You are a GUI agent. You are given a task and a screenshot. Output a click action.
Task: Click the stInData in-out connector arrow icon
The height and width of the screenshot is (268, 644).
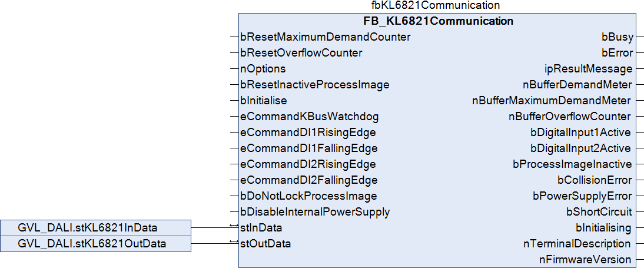coord(234,227)
